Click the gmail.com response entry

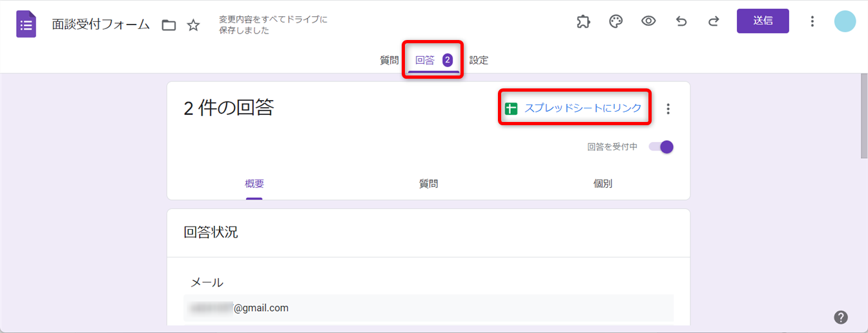click(429, 308)
